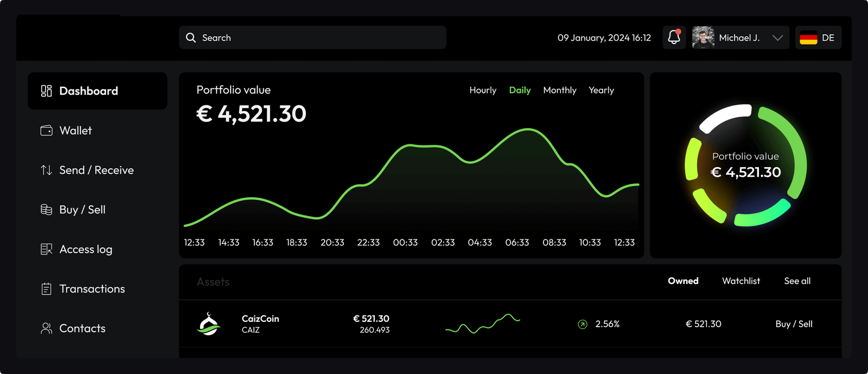Open the Watchlist assets tab

[x=741, y=281]
